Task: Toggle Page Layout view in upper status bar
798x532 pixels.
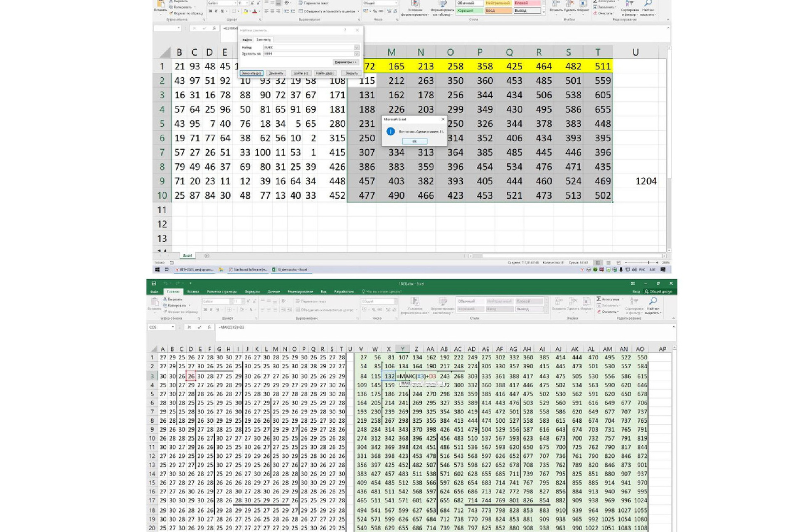Action: tap(608, 263)
